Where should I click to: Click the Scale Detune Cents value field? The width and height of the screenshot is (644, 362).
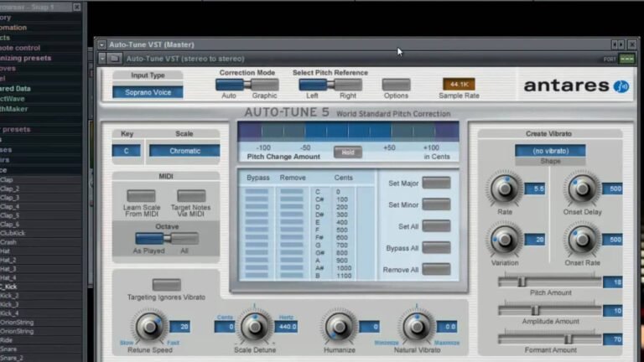pyautogui.click(x=225, y=327)
